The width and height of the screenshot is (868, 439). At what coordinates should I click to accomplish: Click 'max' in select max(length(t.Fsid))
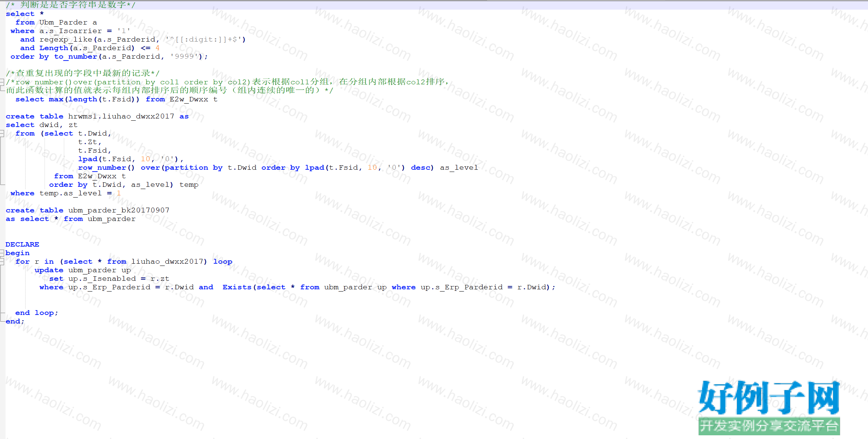56,99
